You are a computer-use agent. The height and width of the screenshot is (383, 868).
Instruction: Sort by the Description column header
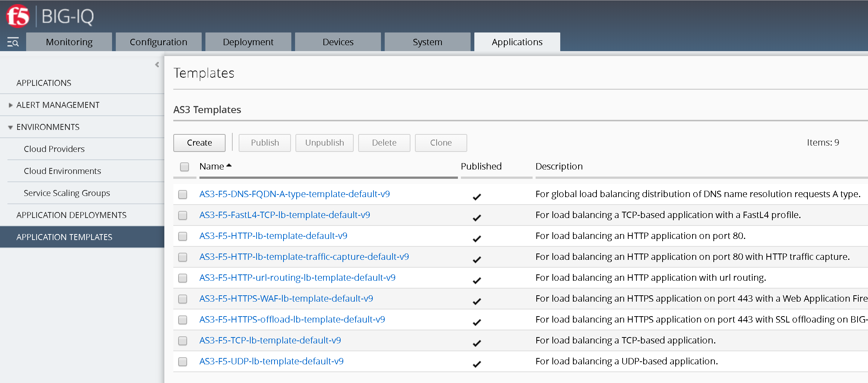pyautogui.click(x=559, y=166)
